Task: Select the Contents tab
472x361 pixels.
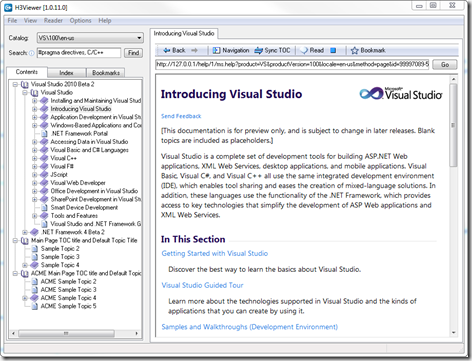Action: (27, 72)
